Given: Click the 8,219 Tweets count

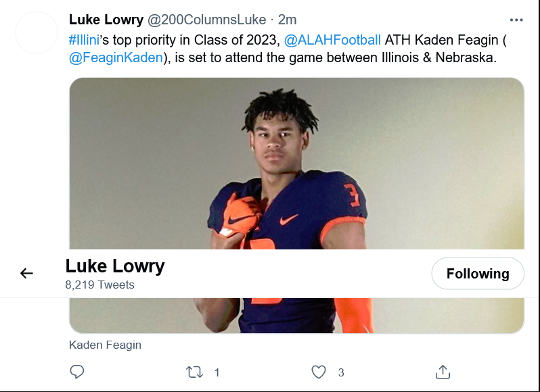Looking at the screenshot, I should [99, 285].
